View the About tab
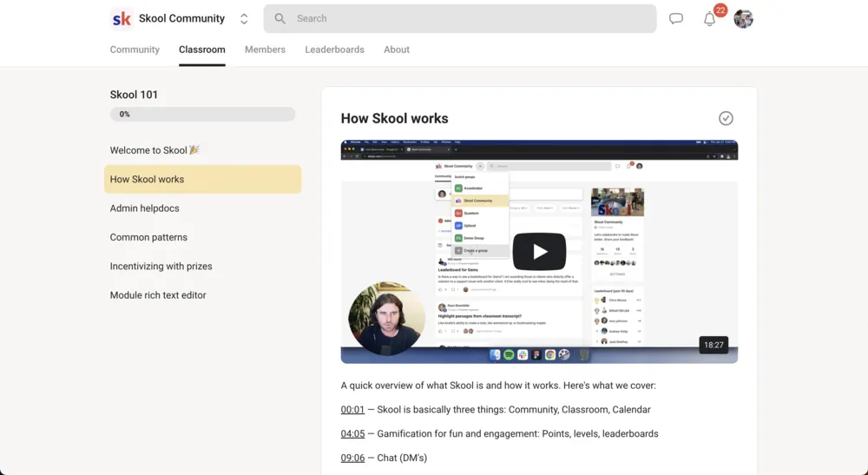The height and width of the screenshot is (475, 868). tap(397, 49)
